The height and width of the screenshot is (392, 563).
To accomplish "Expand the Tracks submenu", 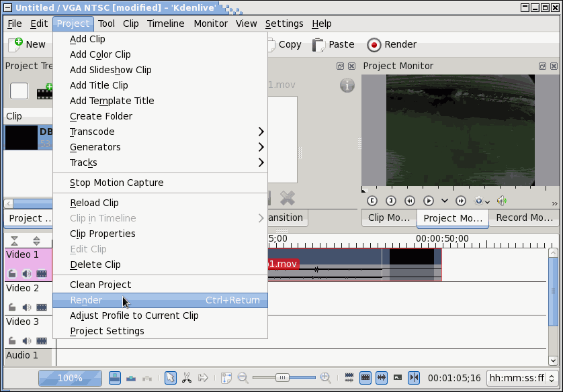I will (160, 162).
